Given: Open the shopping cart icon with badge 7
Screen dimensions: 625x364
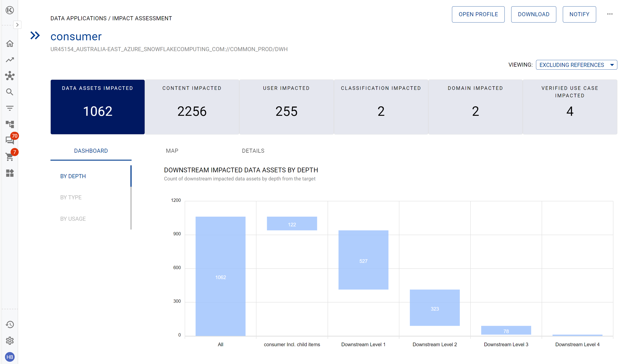Looking at the screenshot, I should 10,157.
